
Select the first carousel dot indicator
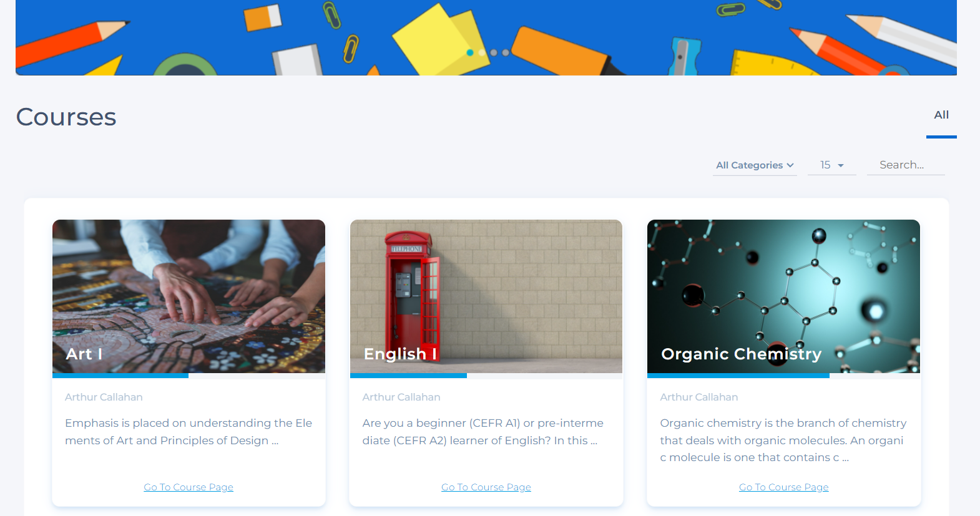[470, 53]
